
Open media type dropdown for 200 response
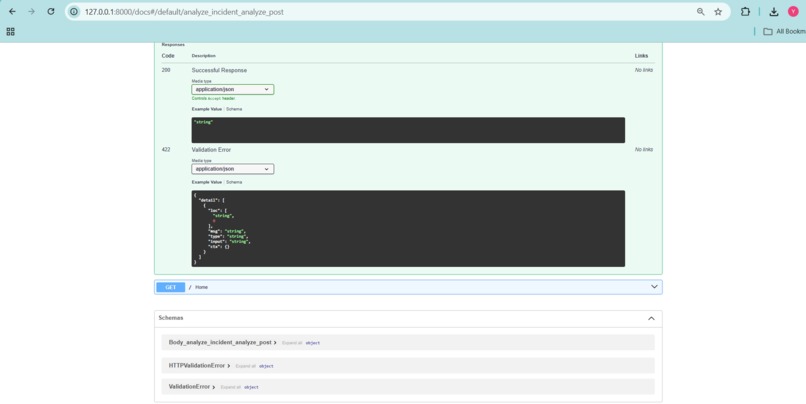(x=232, y=89)
